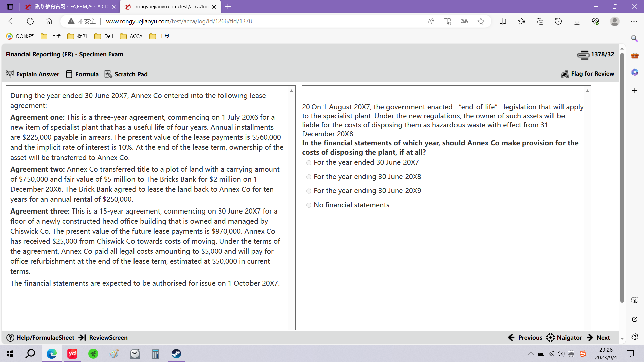This screenshot has width=644, height=362.
Task: Open sidebar settings gear icon
Action: click(x=634, y=336)
